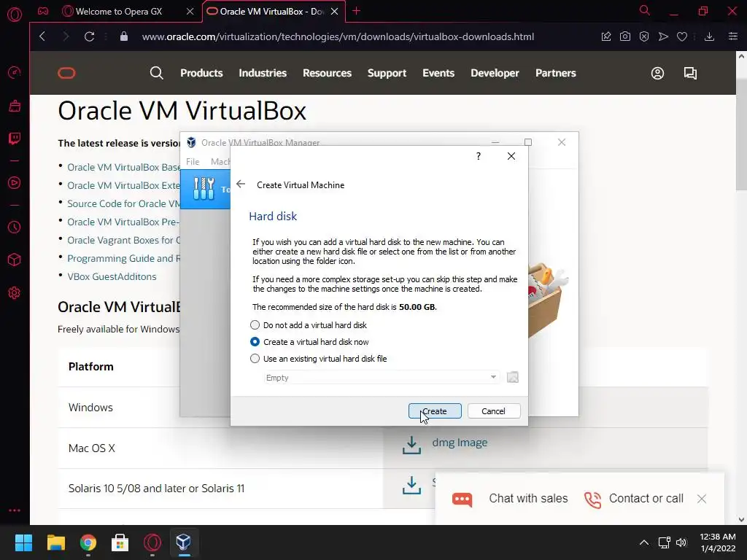Click the Opera menu logo
This screenshot has width=747, height=560.
coord(15,15)
